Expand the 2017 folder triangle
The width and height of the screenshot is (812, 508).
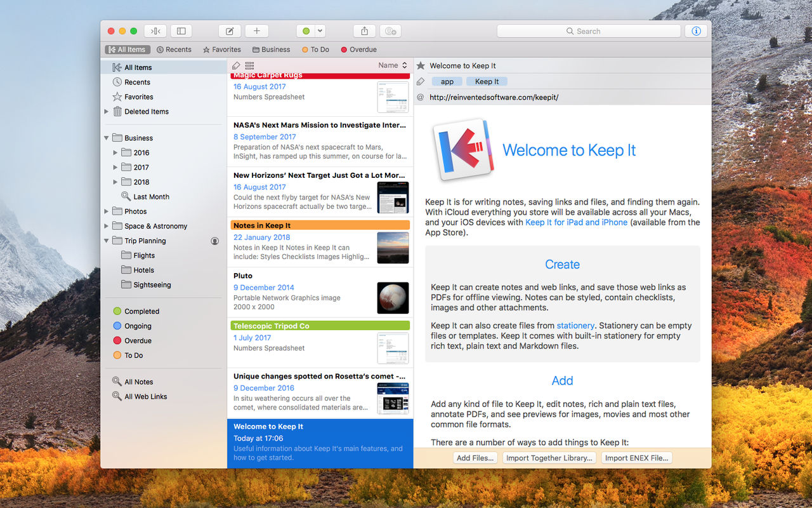pyautogui.click(x=115, y=167)
